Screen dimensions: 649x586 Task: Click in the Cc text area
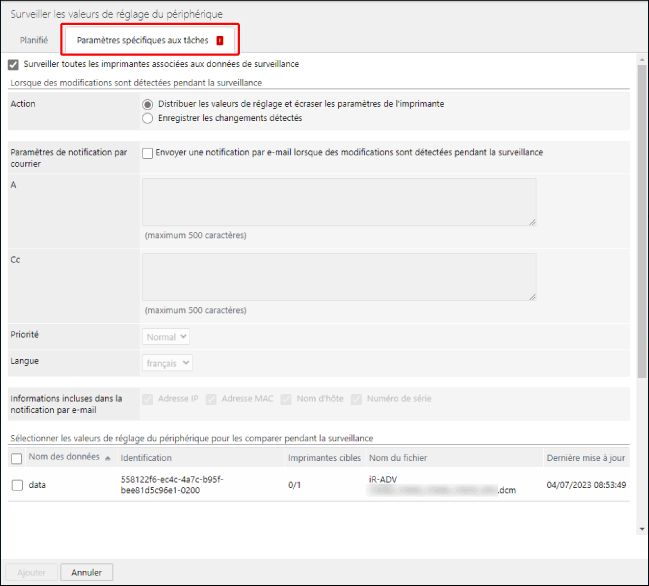(x=339, y=277)
